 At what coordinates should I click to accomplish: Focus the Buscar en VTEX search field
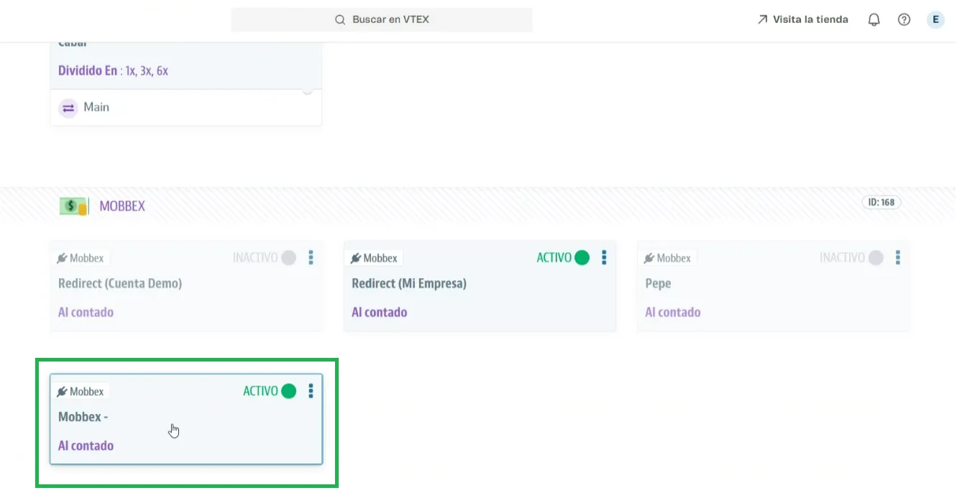[382, 20]
